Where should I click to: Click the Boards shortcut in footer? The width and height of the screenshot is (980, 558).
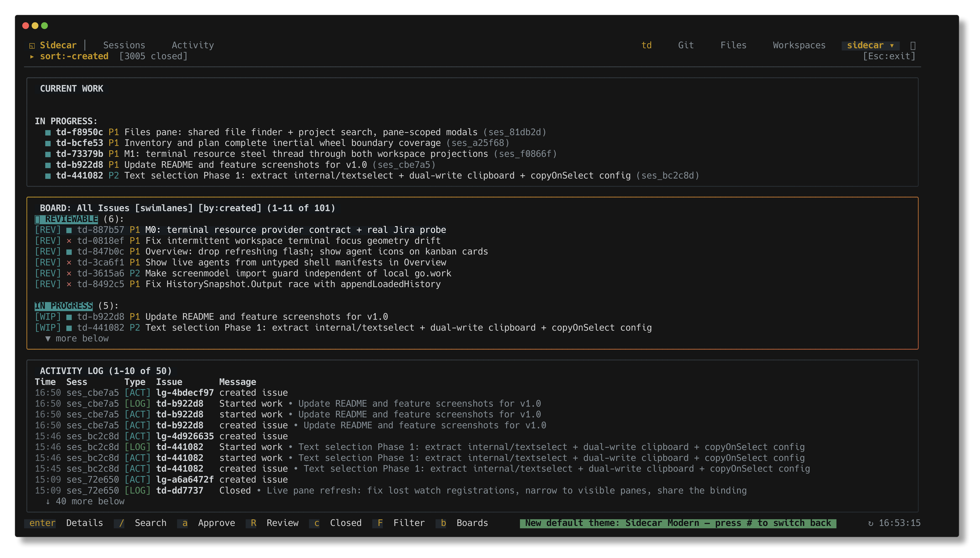pyautogui.click(x=462, y=523)
